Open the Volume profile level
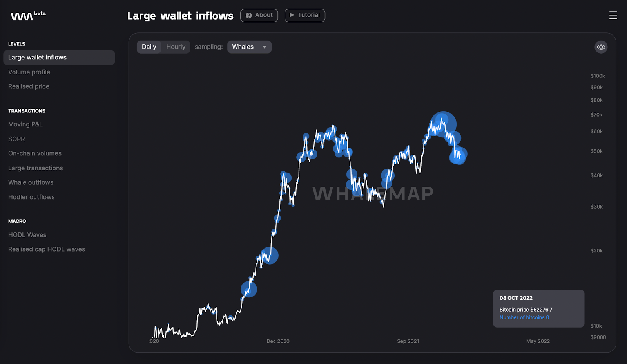This screenshot has width=627, height=364. pos(29,72)
